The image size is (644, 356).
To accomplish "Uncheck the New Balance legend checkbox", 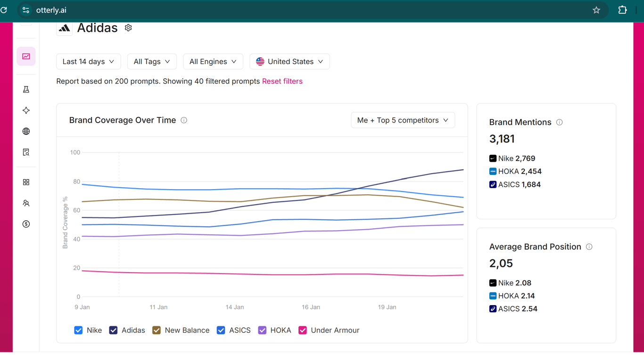I will pos(157,330).
